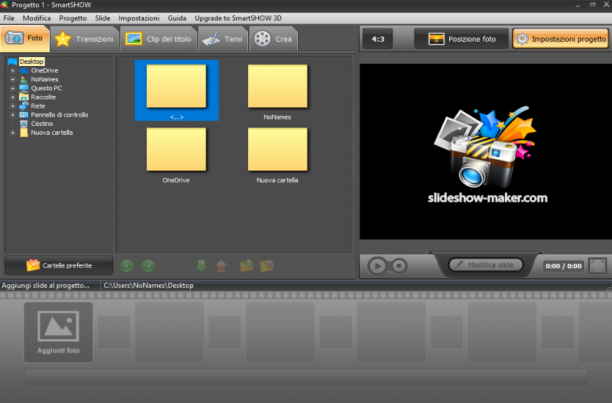This screenshot has height=403, width=612.
Task: Click the green back navigation arrow
Action: [x=126, y=266]
